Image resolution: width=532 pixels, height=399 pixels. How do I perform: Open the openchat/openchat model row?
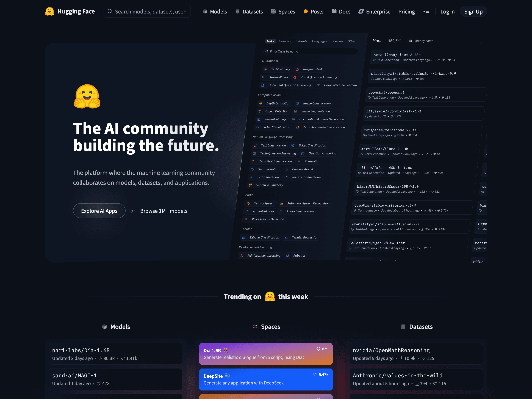426,95
